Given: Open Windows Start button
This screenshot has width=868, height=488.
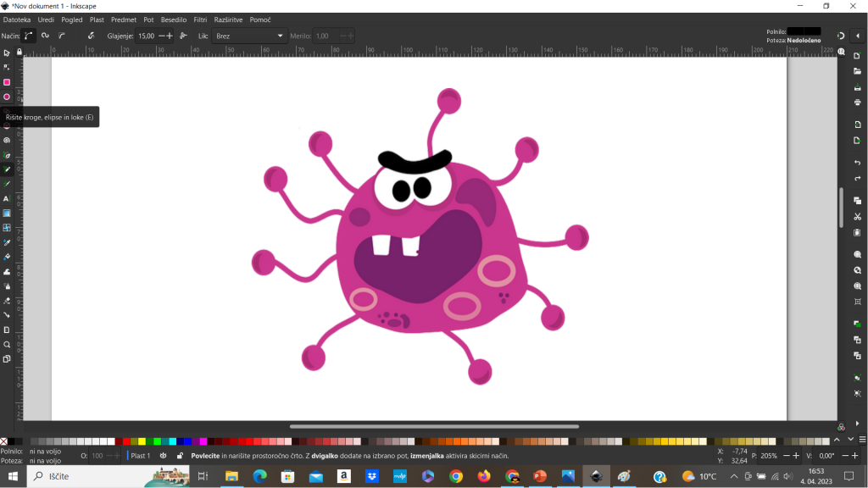Looking at the screenshot, I should 13,476.
